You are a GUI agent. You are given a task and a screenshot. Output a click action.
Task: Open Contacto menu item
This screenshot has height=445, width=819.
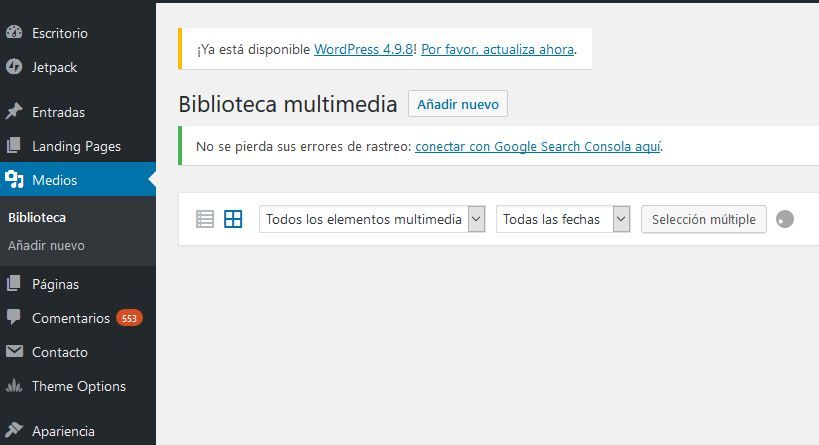[x=78, y=352]
